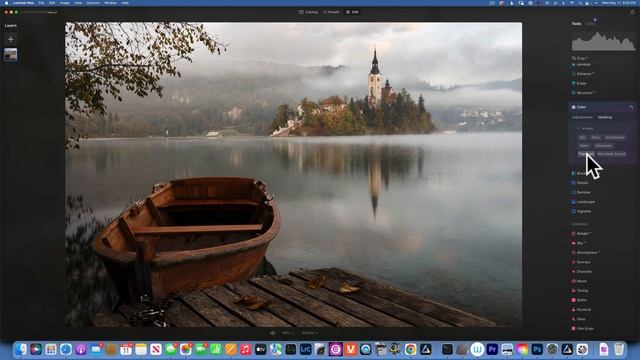Toggle the Architecture mask option
This screenshot has height=360, width=640.
pos(615,138)
